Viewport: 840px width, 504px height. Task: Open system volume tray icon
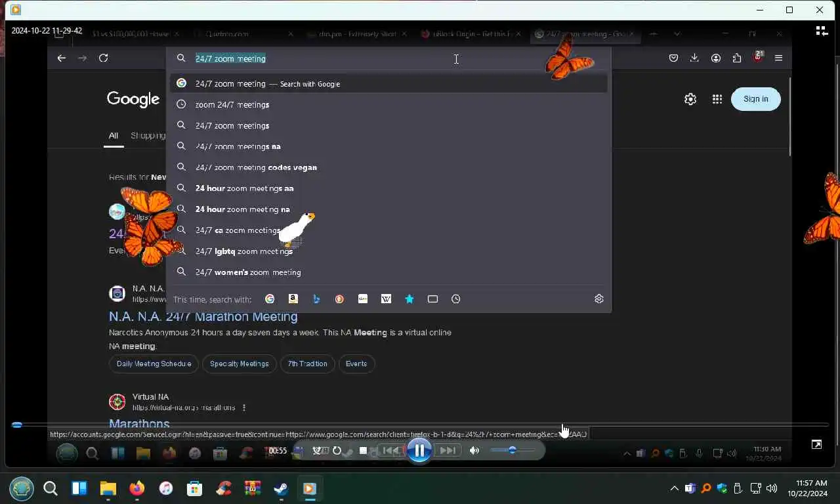[x=772, y=488]
